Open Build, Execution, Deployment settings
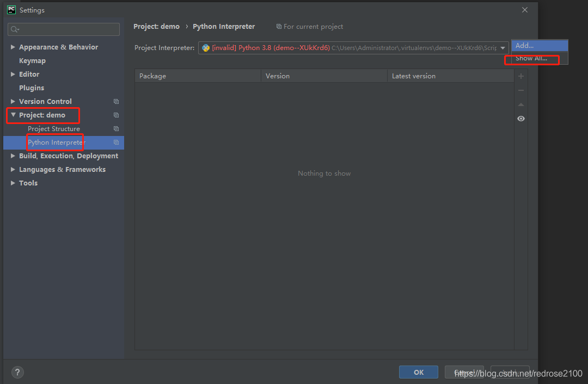 pos(69,156)
